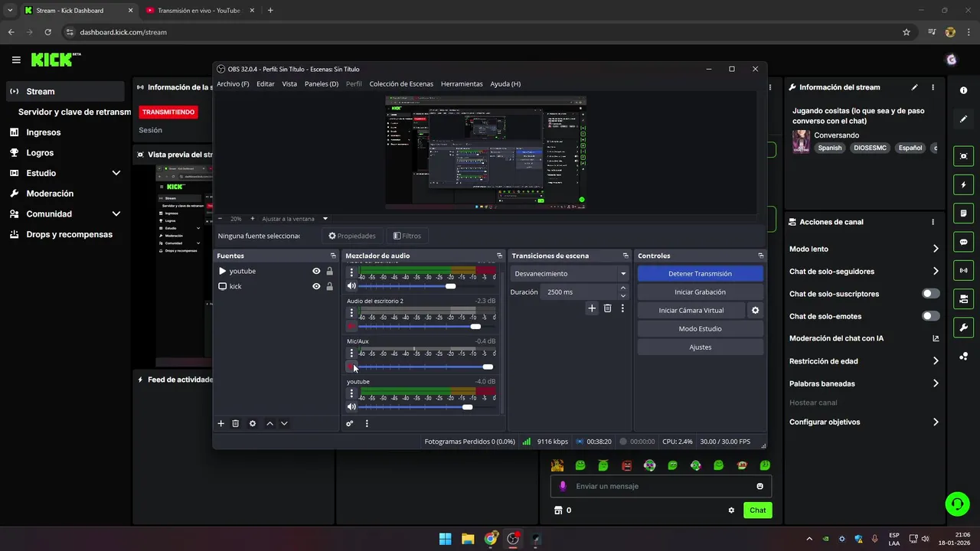Open Ajustes button in Controles
Viewport: 980px width, 551px height.
[x=700, y=347]
